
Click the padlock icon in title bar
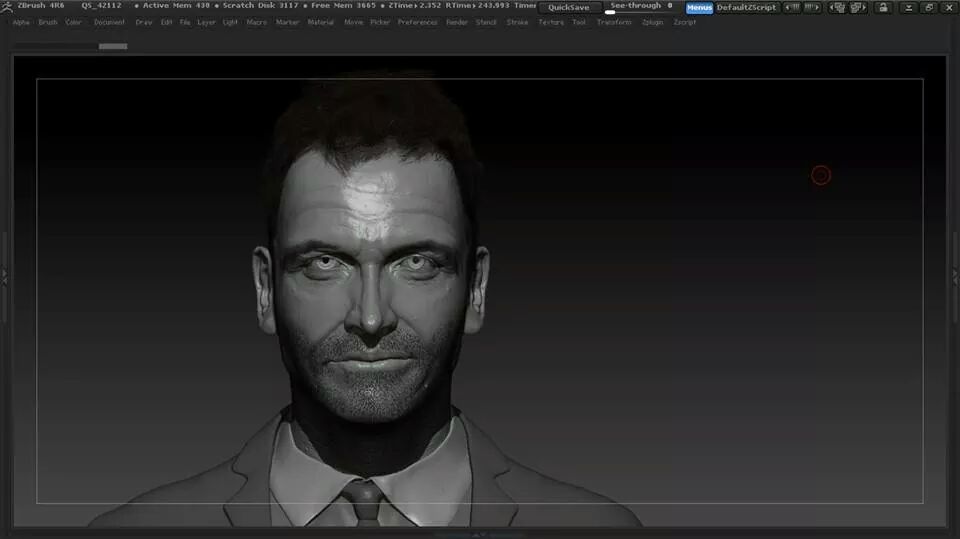pyautogui.click(x=883, y=7)
